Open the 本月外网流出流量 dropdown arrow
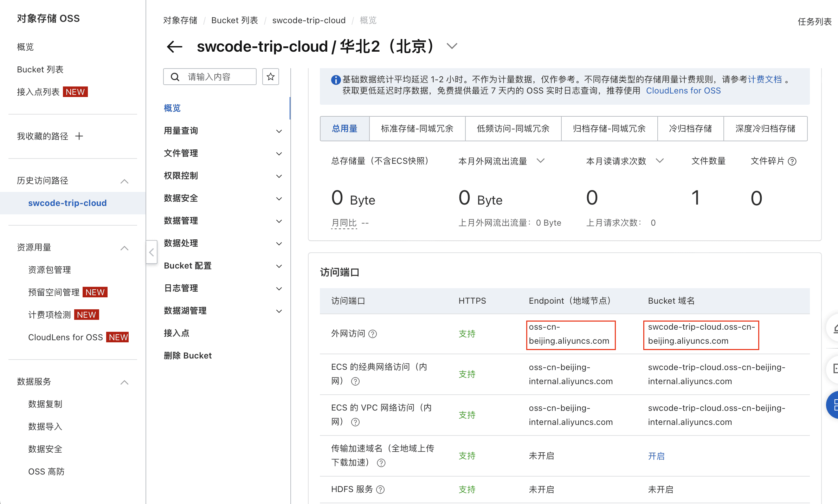 [540, 161]
